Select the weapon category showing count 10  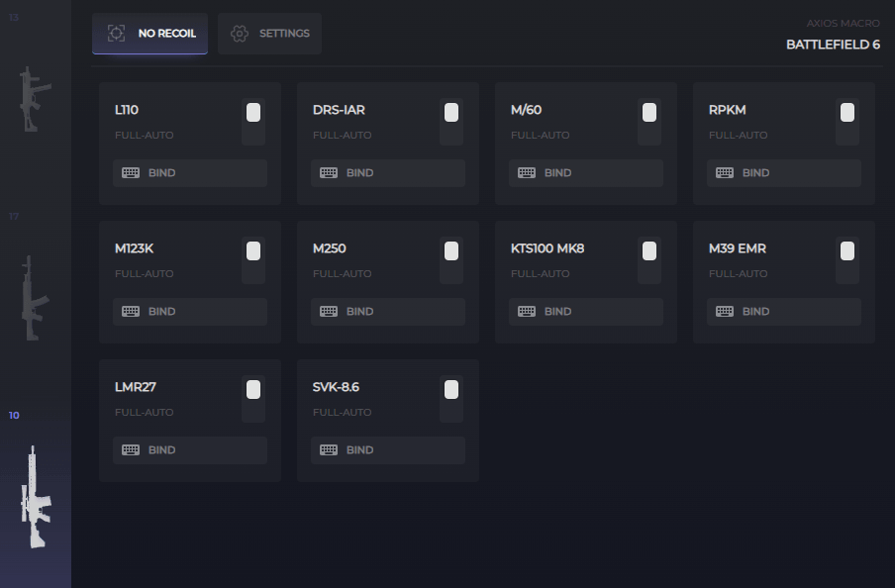coord(36,493)
